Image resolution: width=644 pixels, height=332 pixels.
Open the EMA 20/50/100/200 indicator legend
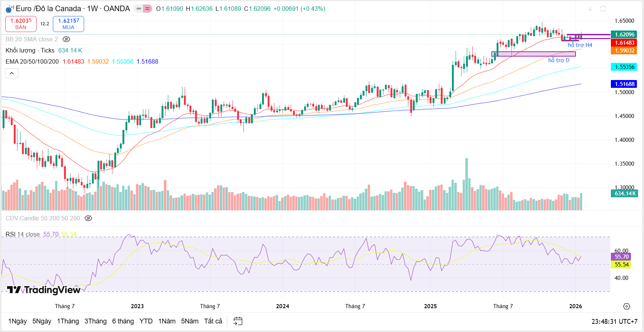coord(32,61)
